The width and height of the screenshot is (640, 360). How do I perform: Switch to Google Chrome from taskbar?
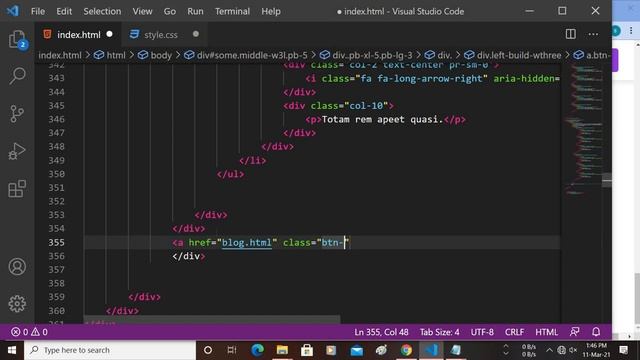pos(406,350)
